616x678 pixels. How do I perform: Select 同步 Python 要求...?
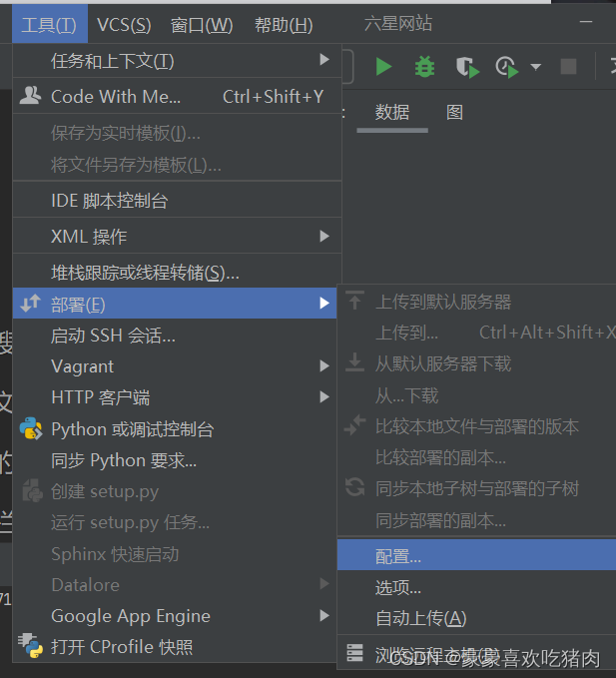[x=175, y=460]
